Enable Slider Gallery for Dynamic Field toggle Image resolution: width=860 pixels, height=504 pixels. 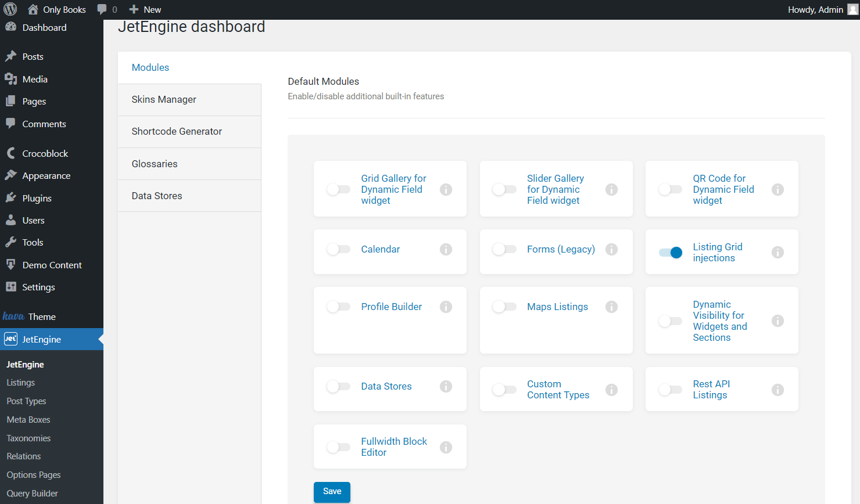click(x=504, y=189)
